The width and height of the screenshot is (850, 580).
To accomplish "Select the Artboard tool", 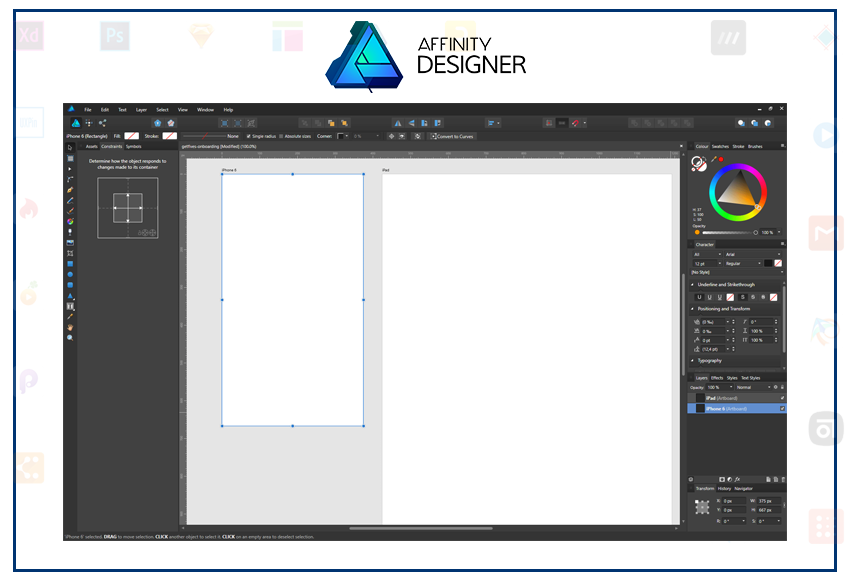I will click(70, 158).
